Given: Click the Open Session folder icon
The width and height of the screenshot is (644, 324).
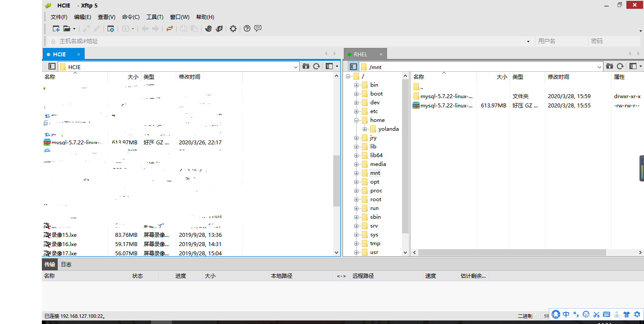Looking at the screenshot, I should tap(67, 29).
